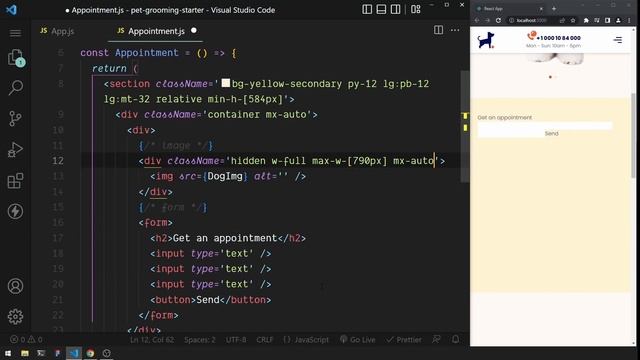Open the Extensions view
The height and width of the screenshot is (360, 640).
pyautogui.click(x=16, y=180)
